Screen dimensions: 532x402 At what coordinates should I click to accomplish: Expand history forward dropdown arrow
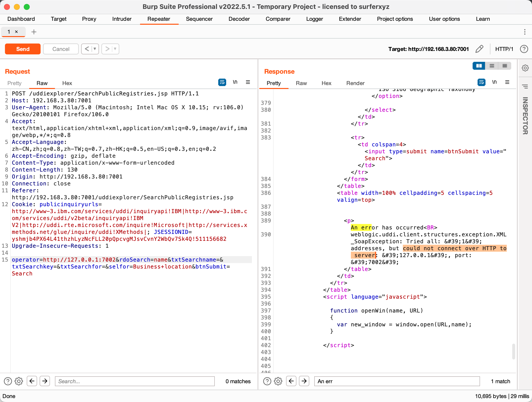coord(115,49)
